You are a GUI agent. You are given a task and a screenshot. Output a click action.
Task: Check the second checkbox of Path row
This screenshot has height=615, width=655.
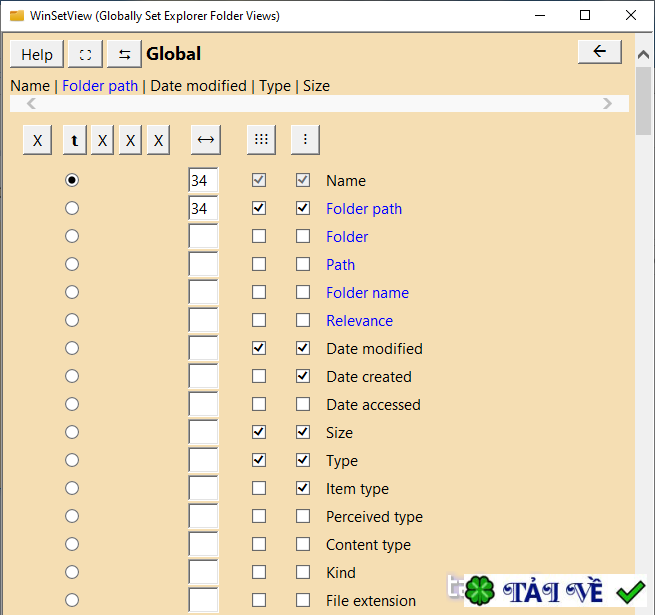(x=303, y=264)
